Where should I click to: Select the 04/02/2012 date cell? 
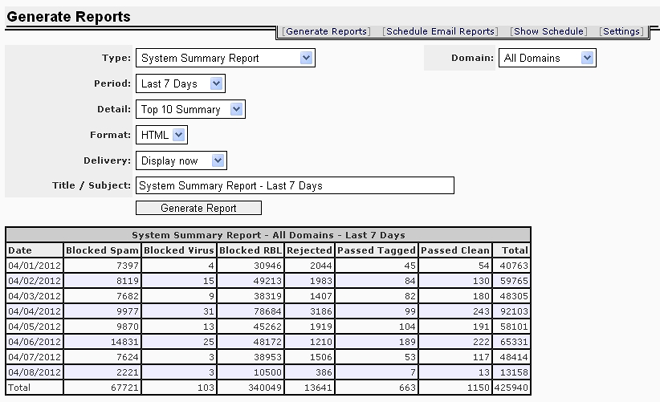tap(35, 281)
